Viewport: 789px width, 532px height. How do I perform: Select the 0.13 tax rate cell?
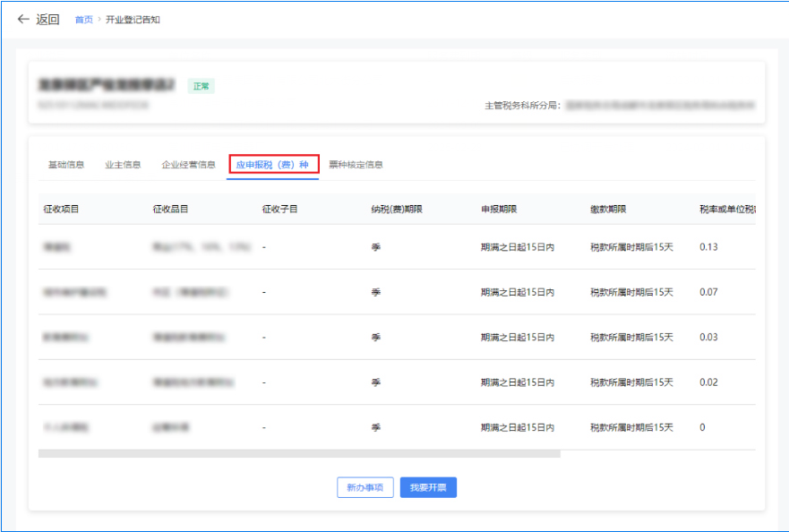pos(708,247)
